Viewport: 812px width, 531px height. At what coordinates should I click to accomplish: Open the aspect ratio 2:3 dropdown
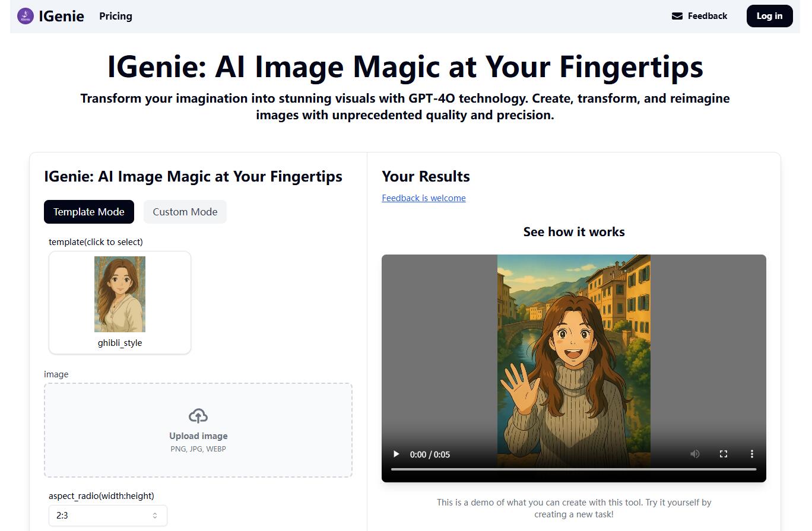tap(108, 516)
